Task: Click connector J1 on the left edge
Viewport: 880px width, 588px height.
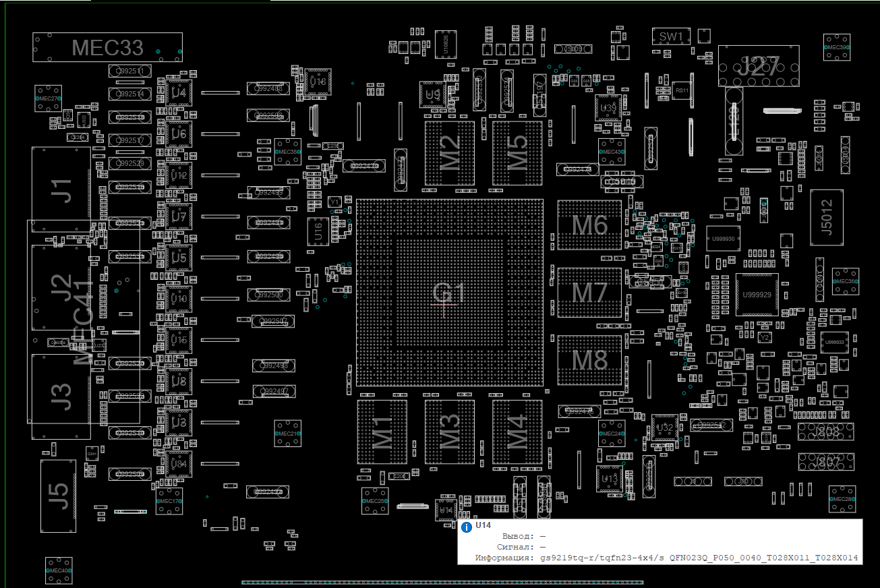Action: 61,189
